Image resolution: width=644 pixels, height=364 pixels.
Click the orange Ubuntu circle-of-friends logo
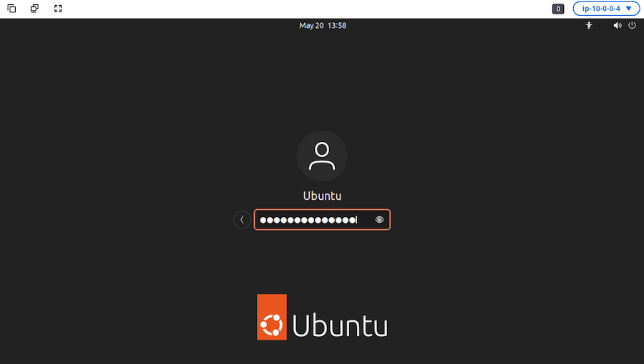(x=271, y=325)
